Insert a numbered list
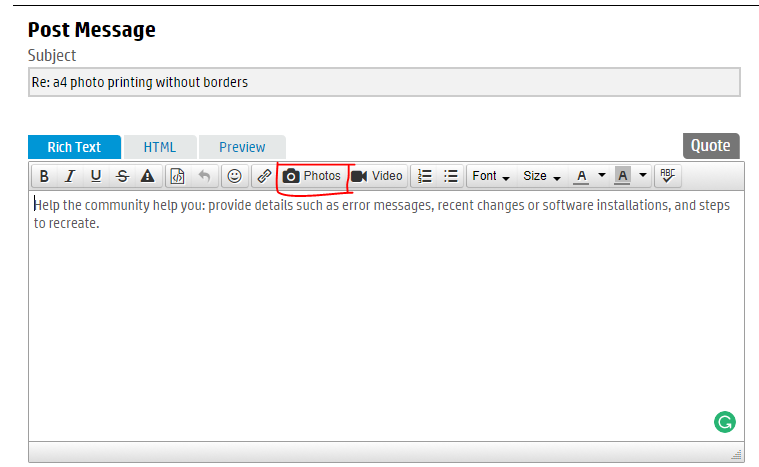759x467 pixels. point(425,176)
